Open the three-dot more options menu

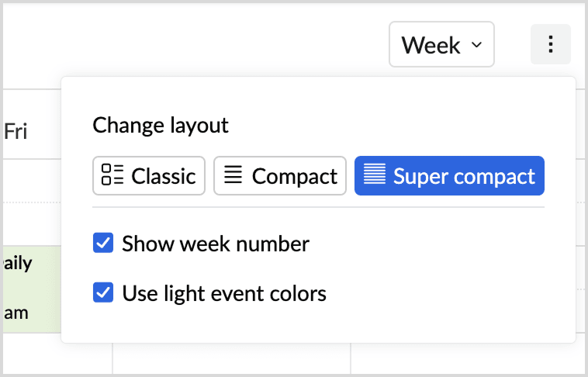click(551, 45)
